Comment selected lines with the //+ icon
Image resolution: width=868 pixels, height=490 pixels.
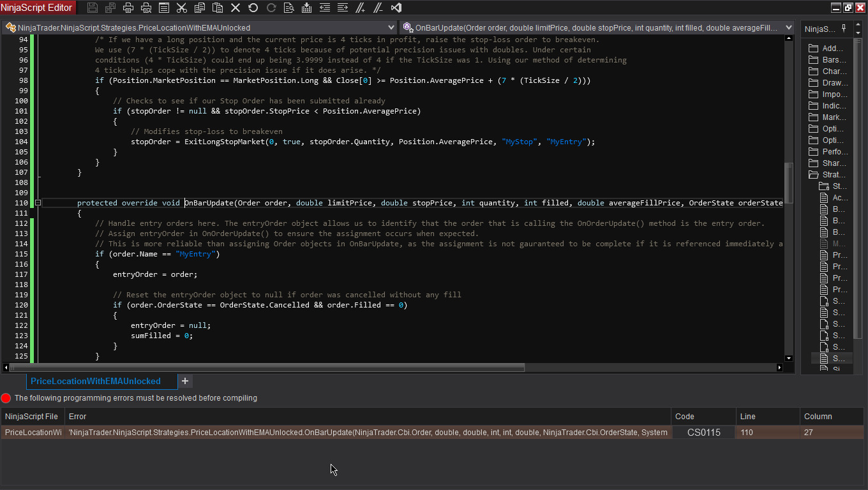(361, 8)
